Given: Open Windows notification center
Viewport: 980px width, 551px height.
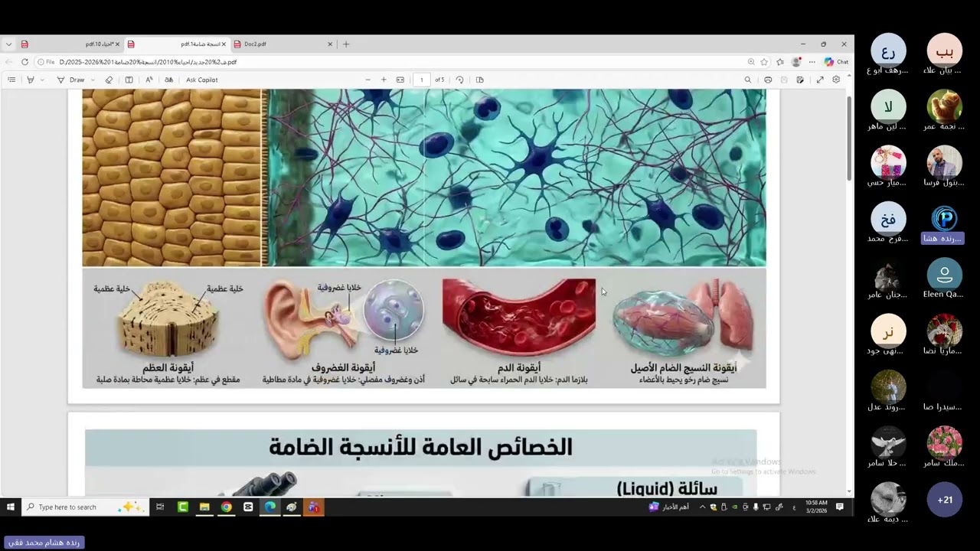Looking at the screenshot, I should click(840, 507).
